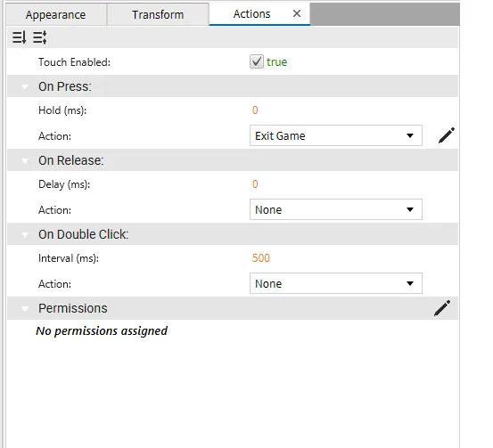
Task: Click the Interval (ms) value 500
Action: coord(261,258)
